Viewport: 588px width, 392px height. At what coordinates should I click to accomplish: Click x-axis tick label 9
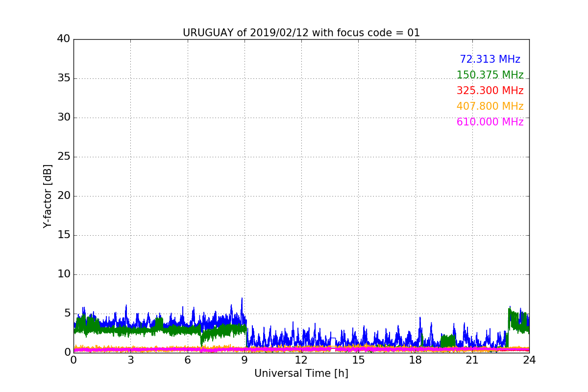point(245,360)
